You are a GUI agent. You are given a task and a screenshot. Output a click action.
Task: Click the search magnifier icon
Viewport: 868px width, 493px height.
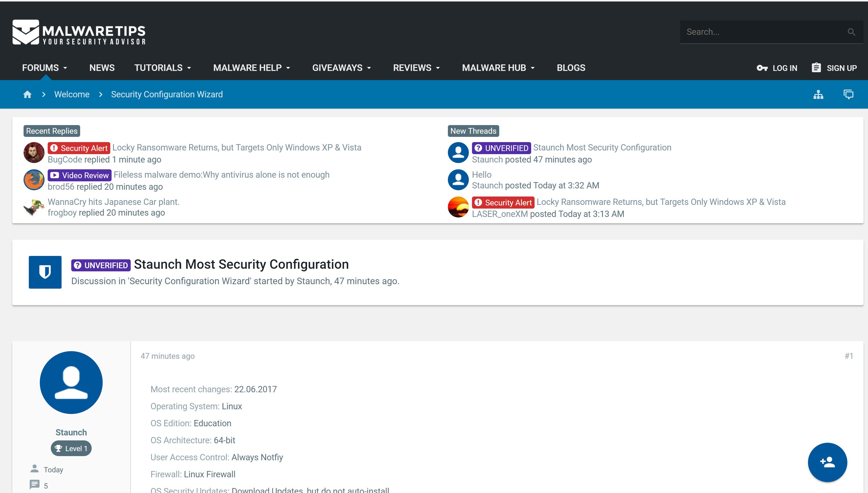pyautogui.click(x=851, y=32)
